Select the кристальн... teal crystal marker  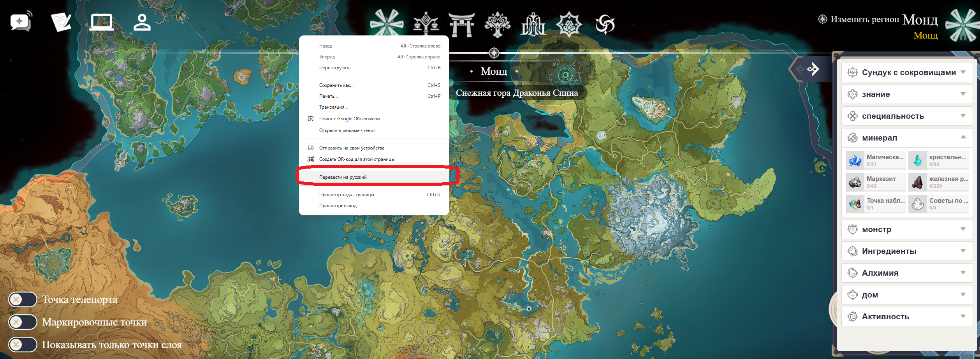click(x=938, y=160)
